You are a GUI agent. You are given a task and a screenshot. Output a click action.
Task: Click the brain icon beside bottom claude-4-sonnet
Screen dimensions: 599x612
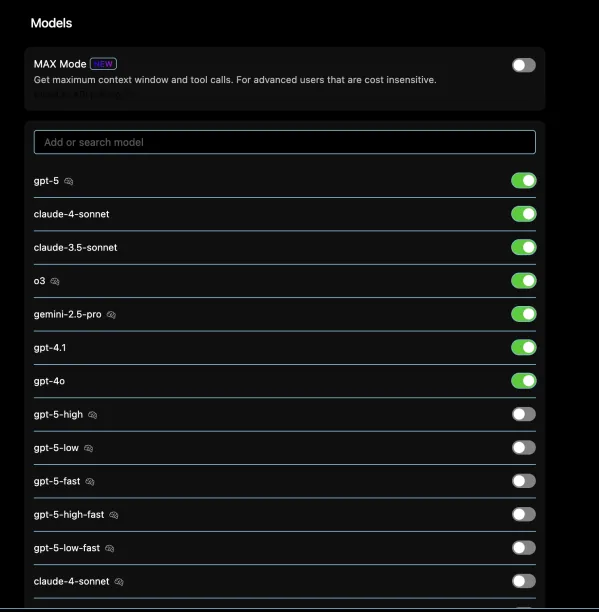point(119,582)
